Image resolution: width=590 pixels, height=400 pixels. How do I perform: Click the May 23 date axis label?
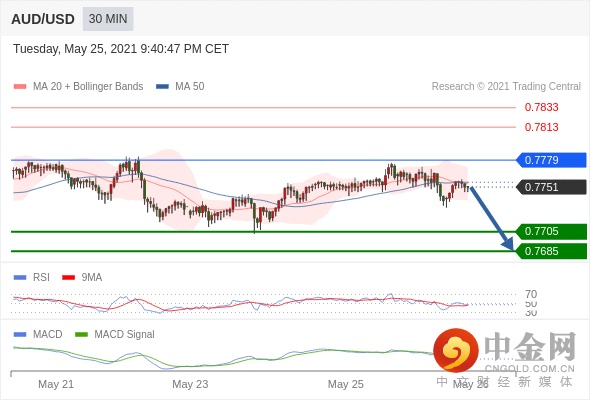(x=190, y=384)
